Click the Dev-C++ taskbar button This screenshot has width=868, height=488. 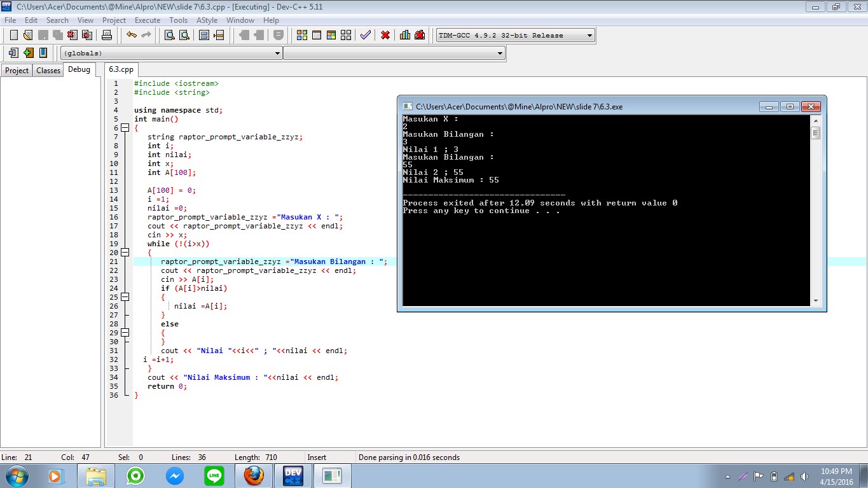pyautogui.click(x=293, y=475)
